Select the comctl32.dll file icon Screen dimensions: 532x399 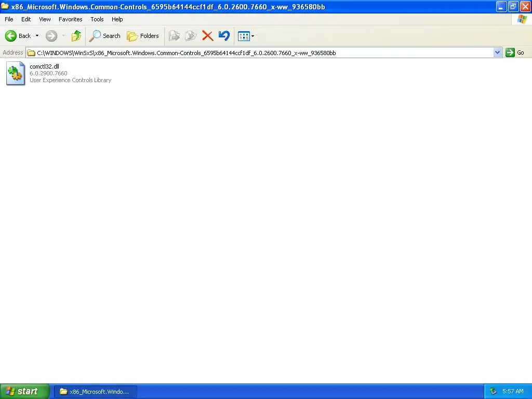pyautogui.click(x=15, y=73)
